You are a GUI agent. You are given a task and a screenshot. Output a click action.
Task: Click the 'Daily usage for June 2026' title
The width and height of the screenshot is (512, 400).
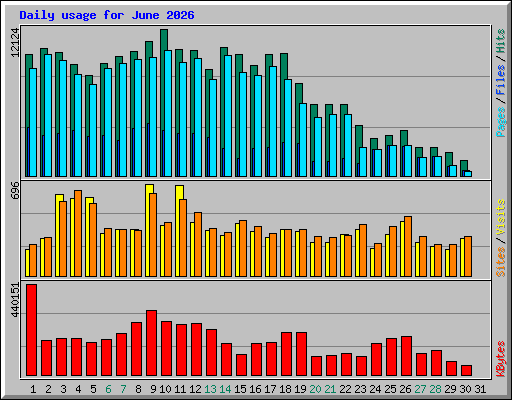coord(107,15)
